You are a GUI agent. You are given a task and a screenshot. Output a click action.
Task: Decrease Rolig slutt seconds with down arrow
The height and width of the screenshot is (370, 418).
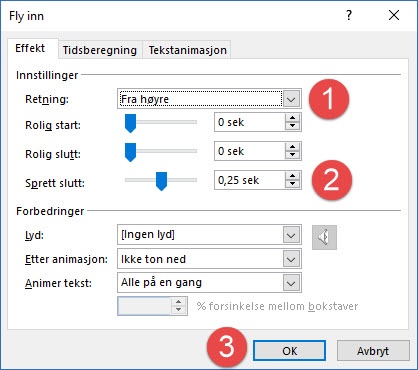click(293, 155)
